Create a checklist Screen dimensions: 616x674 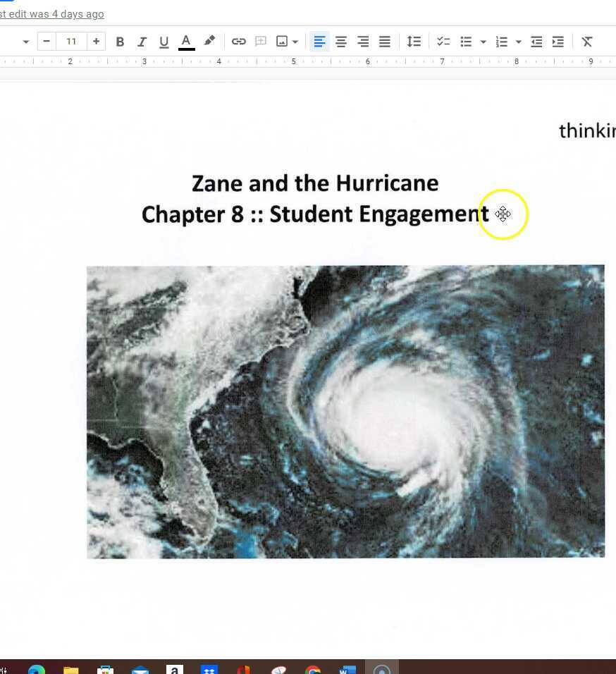(x=443, y=41)
